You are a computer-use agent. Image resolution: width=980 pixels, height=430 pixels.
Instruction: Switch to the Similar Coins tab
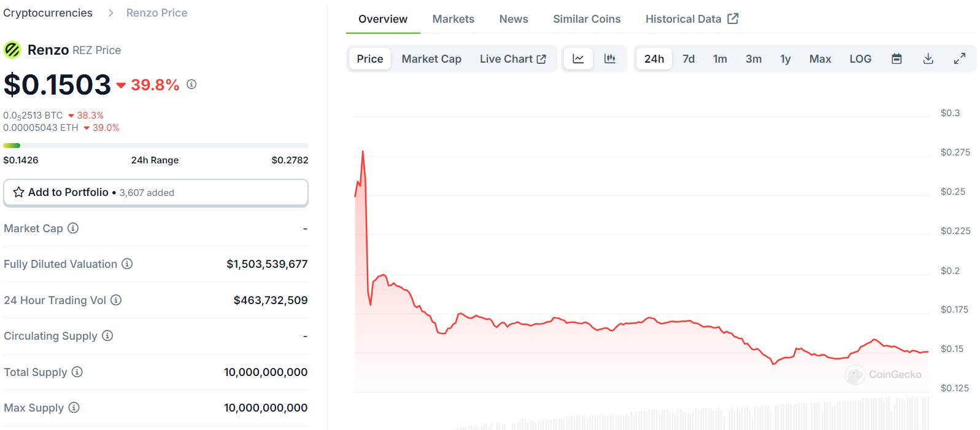pos(587,19)
